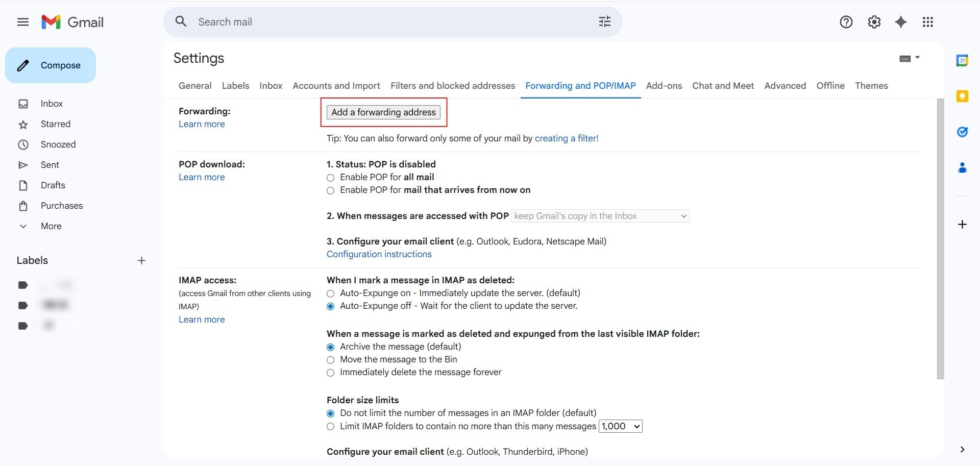Open Google Keep in side panel
The width and height of the screenshot is (980, 466).
tap(962, 96)
